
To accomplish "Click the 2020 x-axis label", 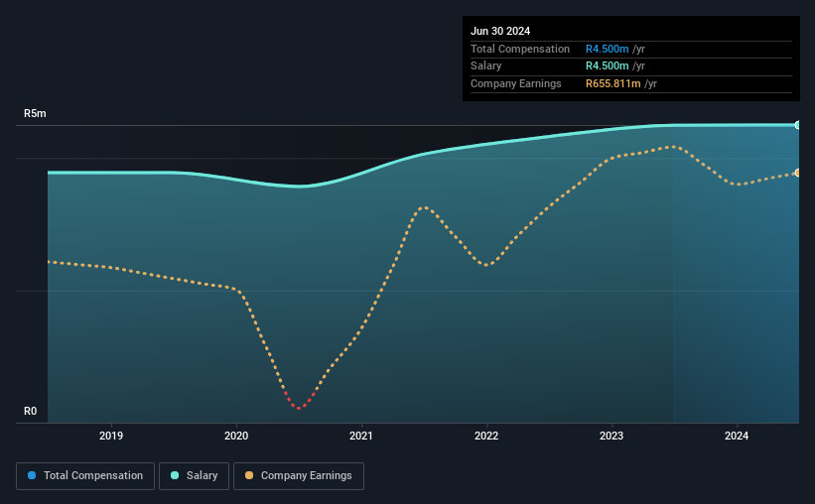I will click(x=236, y=436).
